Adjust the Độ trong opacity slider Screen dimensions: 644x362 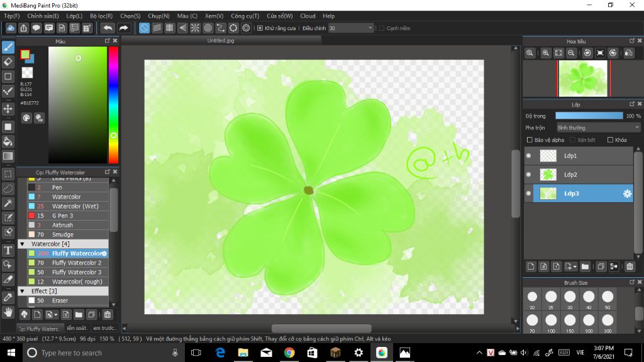pos(589,116)
